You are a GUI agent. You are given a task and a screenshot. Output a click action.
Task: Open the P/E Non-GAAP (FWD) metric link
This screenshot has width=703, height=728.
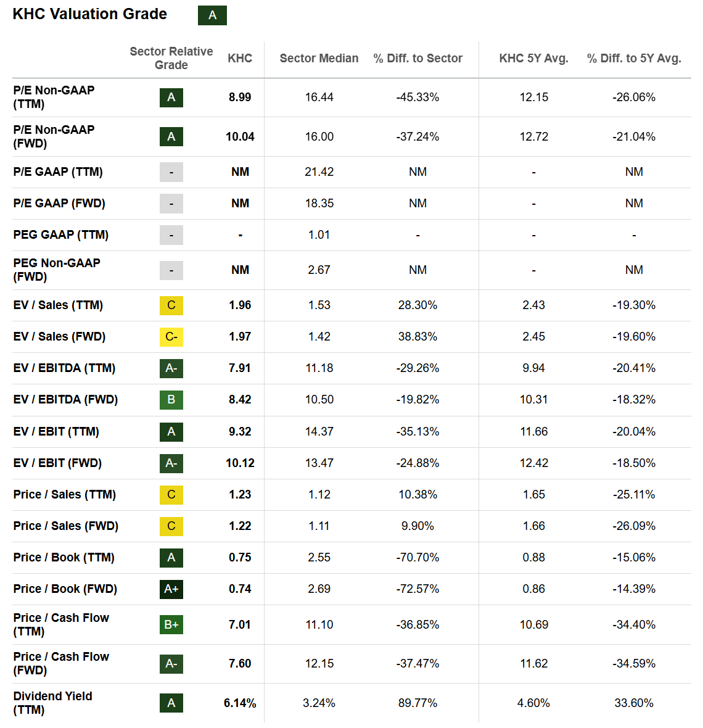54,136
